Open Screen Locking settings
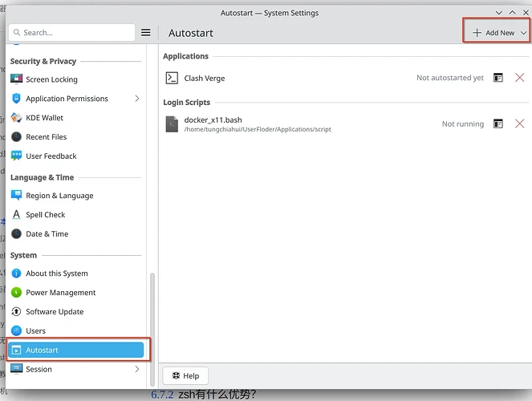Screen dimensions: 532x401 (51, 79)
